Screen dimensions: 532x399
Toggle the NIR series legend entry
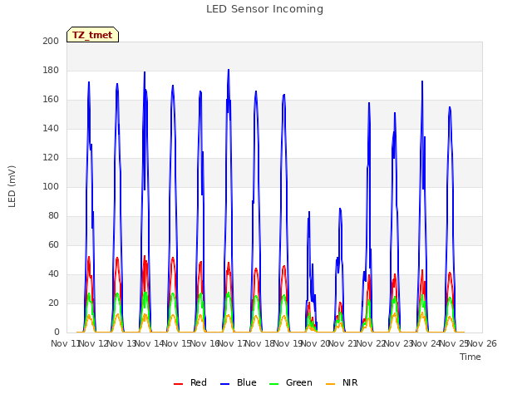point(342,382)
